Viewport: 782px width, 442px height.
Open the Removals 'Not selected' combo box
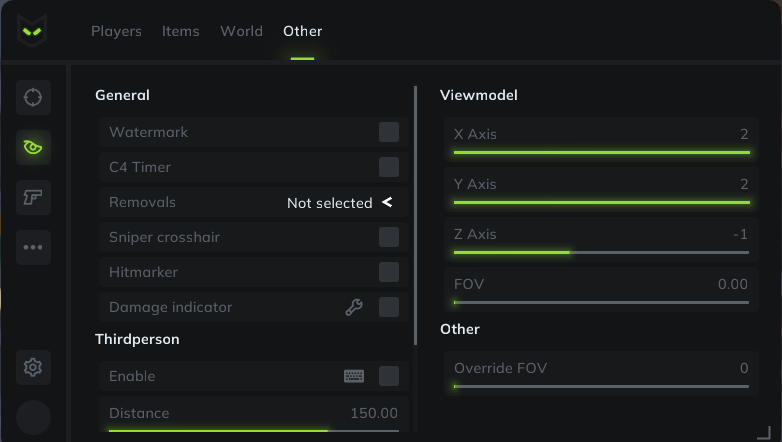340,203
